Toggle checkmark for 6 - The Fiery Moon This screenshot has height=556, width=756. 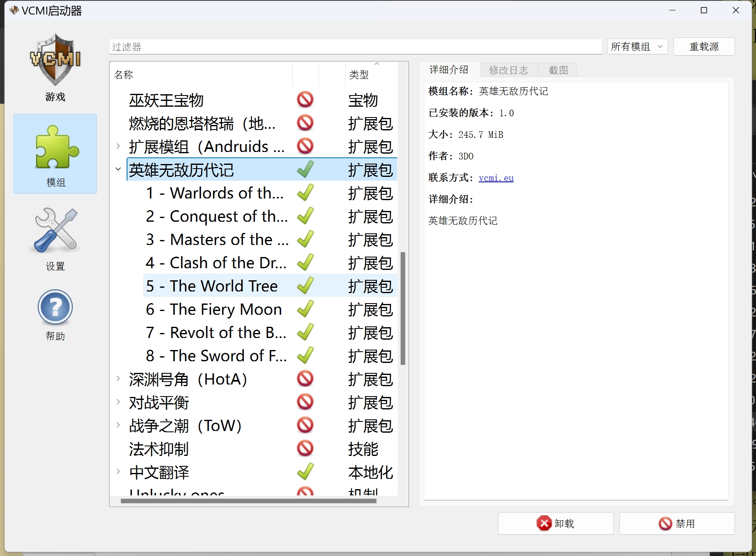[305, 309]
